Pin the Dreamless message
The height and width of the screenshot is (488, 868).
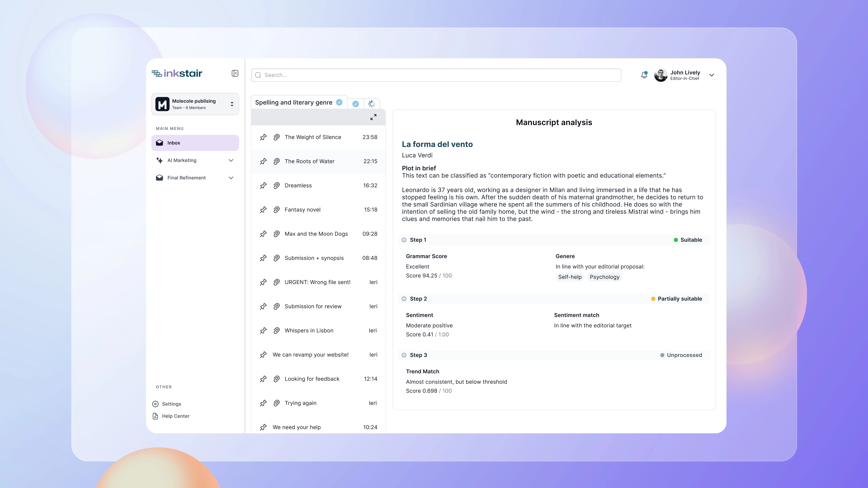[263, 186]
